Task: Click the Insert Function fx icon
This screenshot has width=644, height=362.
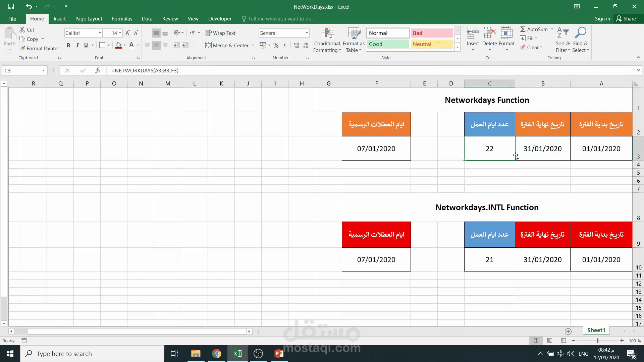Action: pos(98,70)
